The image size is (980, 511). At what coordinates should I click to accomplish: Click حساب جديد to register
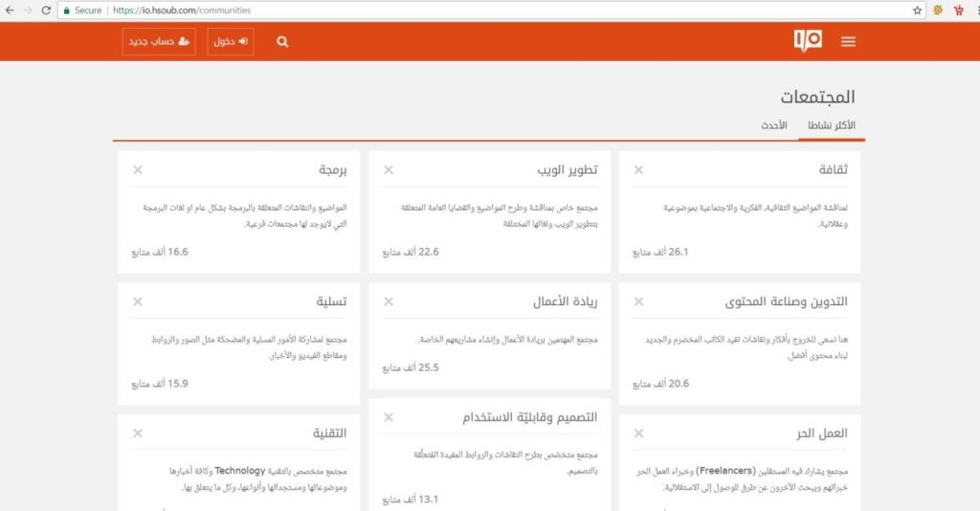click(159, 42)
